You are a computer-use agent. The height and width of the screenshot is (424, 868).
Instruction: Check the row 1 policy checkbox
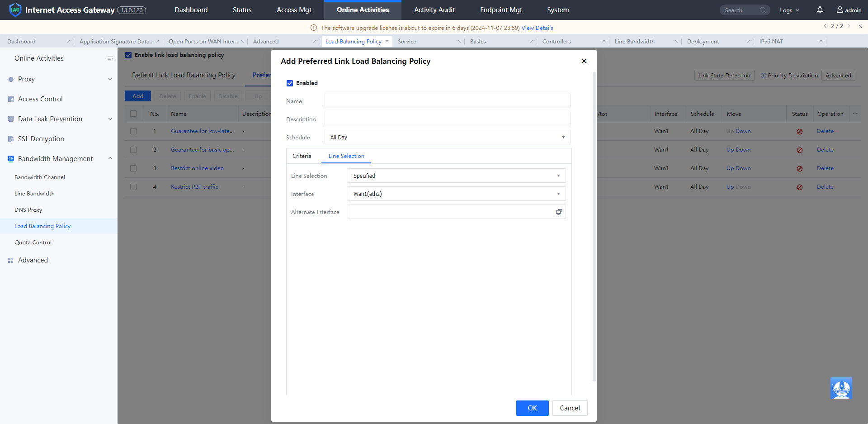pyautogui.click(x=133, y=131)
